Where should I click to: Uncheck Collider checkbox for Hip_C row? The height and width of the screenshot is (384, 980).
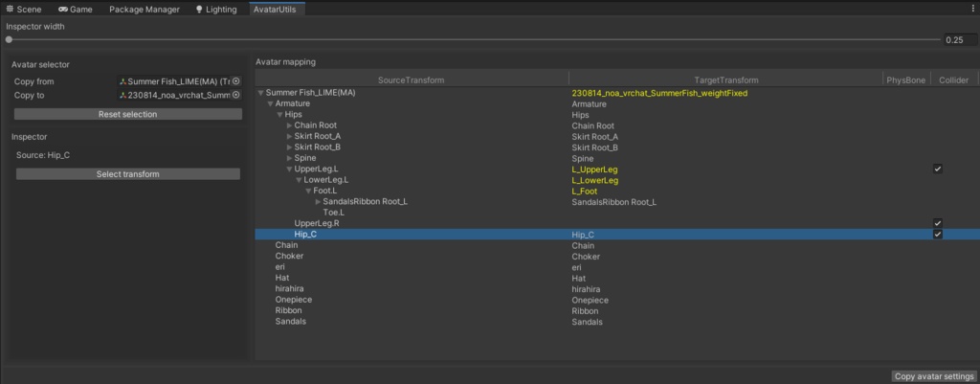coord(938,234)
